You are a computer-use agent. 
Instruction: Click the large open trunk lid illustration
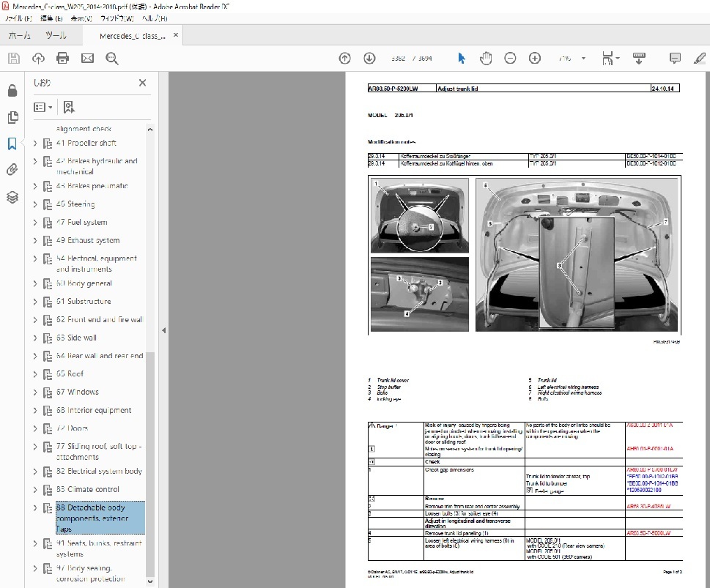click(x=577, y=255)
